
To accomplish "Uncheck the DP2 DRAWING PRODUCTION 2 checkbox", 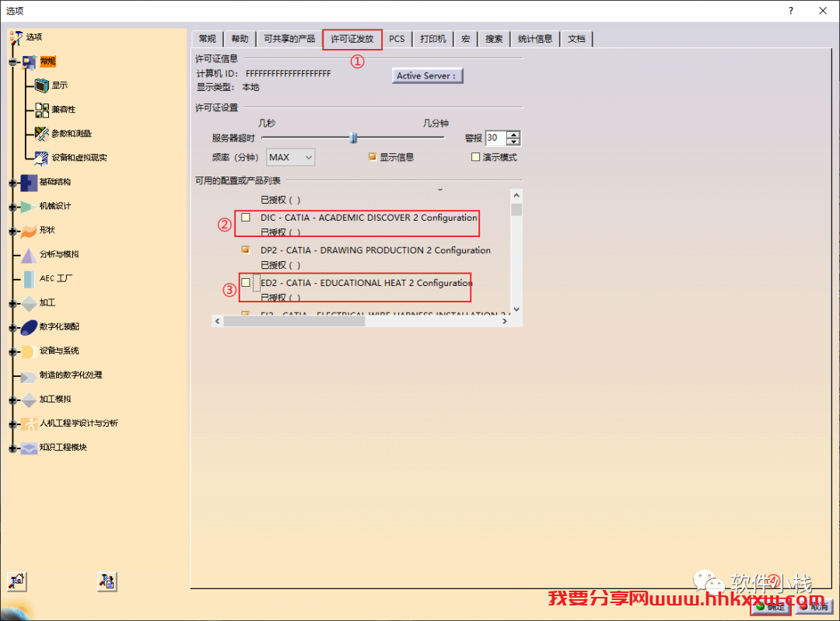I will 246,249.
